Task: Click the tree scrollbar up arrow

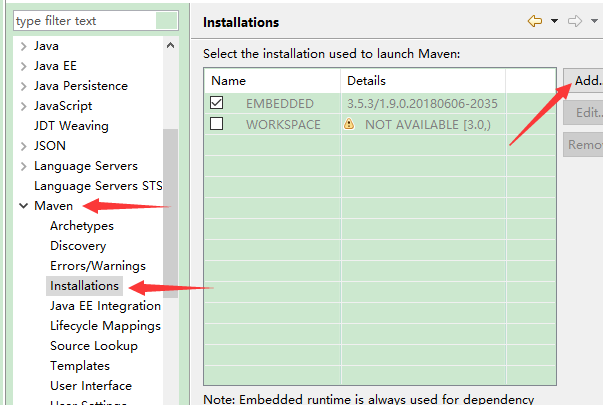Action: pyautogui.click(x=170, y=45)
